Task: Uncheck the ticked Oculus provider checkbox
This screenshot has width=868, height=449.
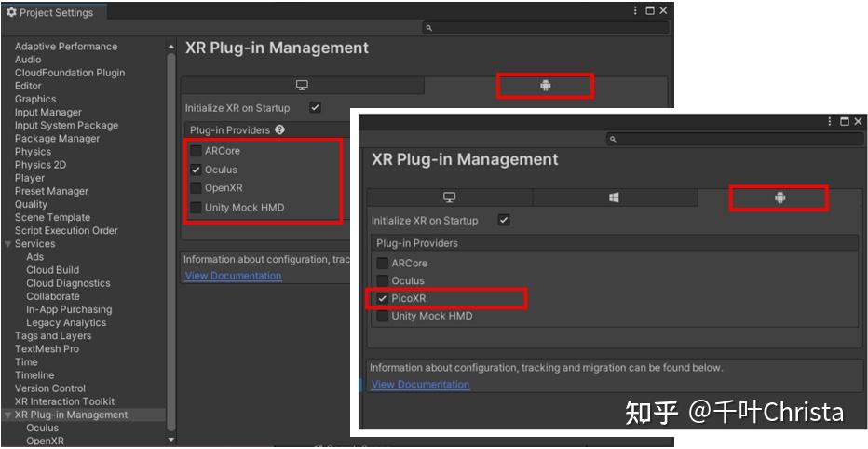Action: (x=196, y=170)
